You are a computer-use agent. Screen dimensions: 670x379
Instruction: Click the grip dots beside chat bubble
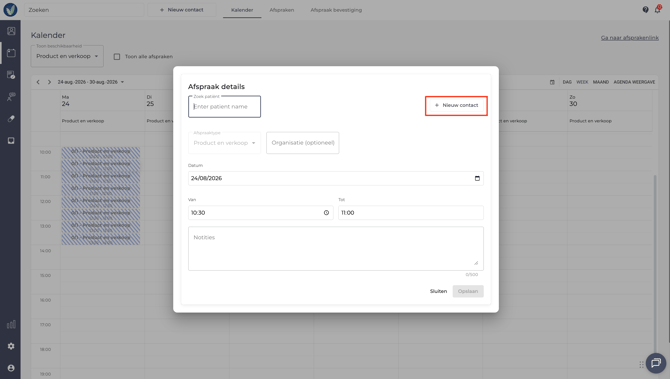tap(641, 364)
